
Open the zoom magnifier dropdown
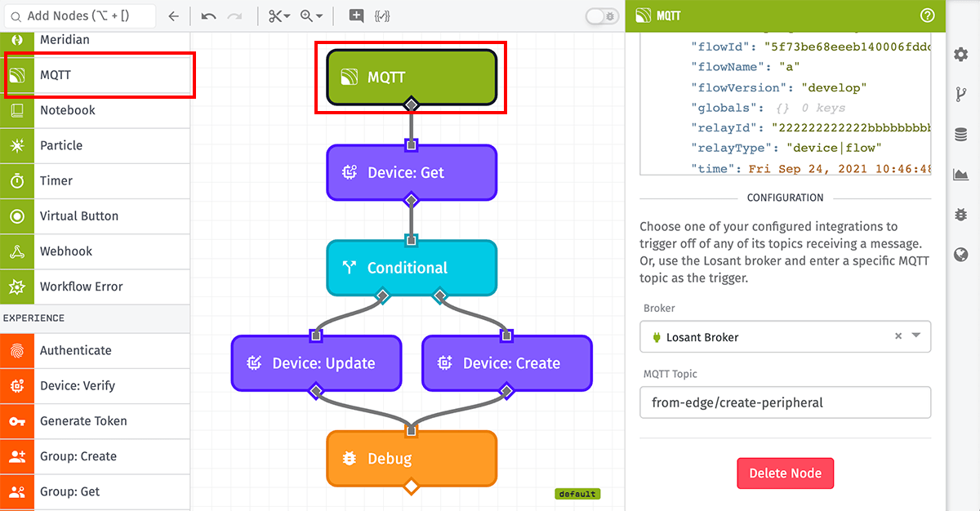tap(311, 16)
